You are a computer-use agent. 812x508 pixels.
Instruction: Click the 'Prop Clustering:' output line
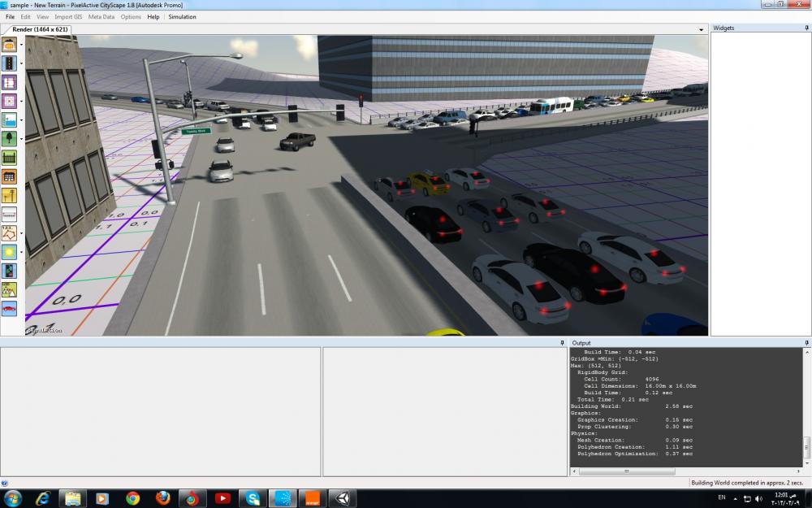(634, 427)
